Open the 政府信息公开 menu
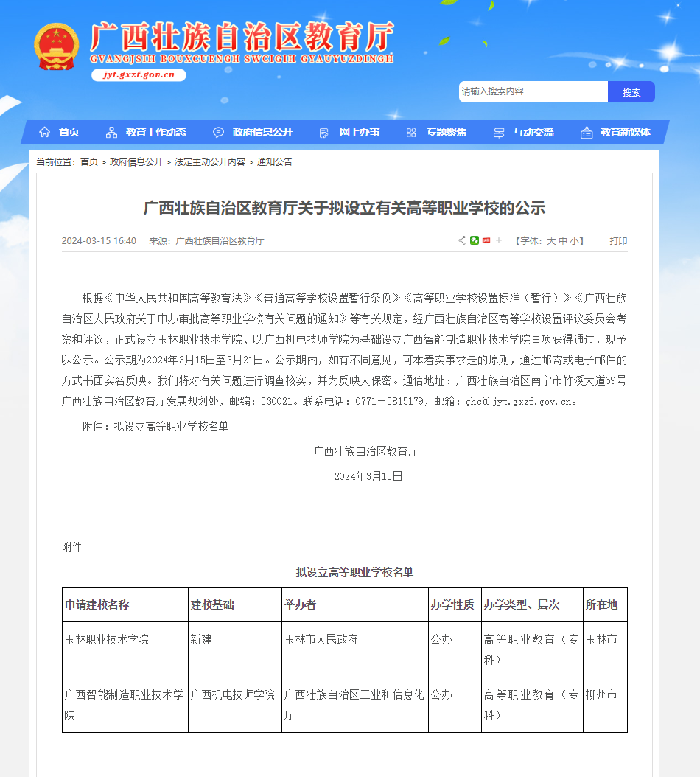 pos(262,132)
